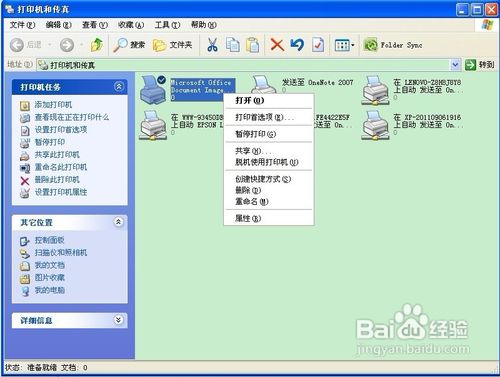Select the 发送至 OneNote 2007 printer

[264, 85]
